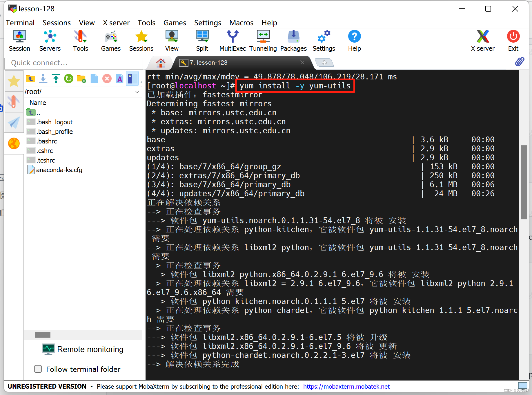532x395 pixels.
Task: Select the .tcshrc file
Action: coord(41,160)
